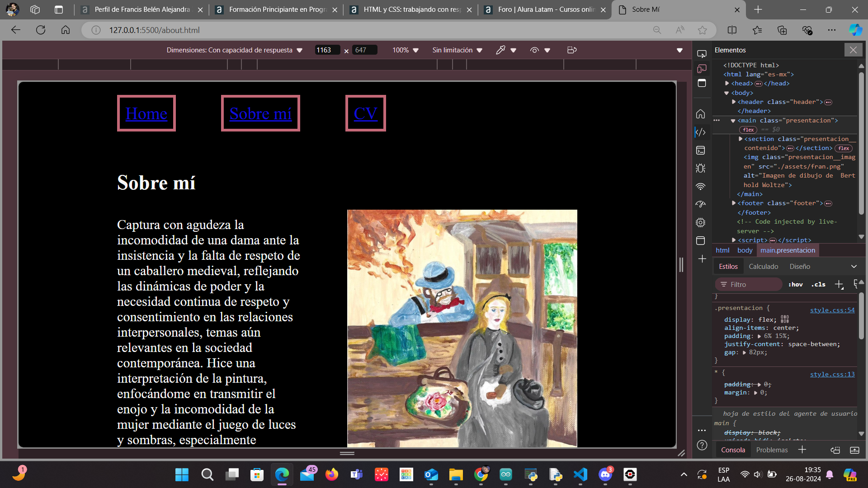The height and width of the screenshot is (488, 868).
Task: Open the Performance gauge tool
Action: point(701,204)
